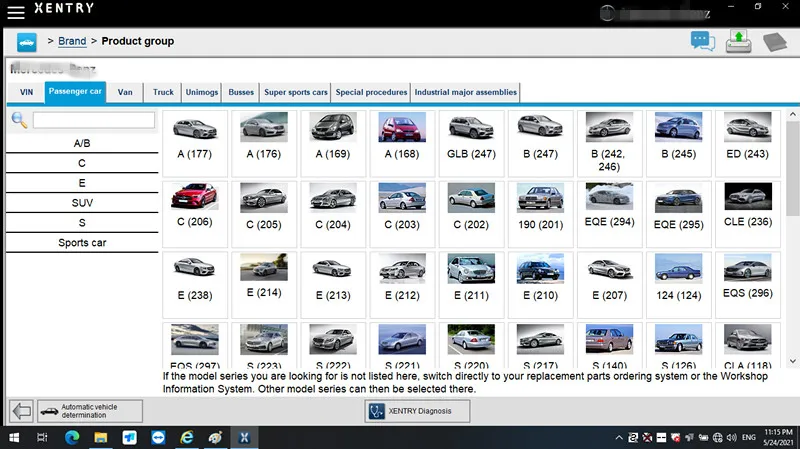800x449 pixels.
Task: Select the Special procedures tab
Action: click(371, 92)
